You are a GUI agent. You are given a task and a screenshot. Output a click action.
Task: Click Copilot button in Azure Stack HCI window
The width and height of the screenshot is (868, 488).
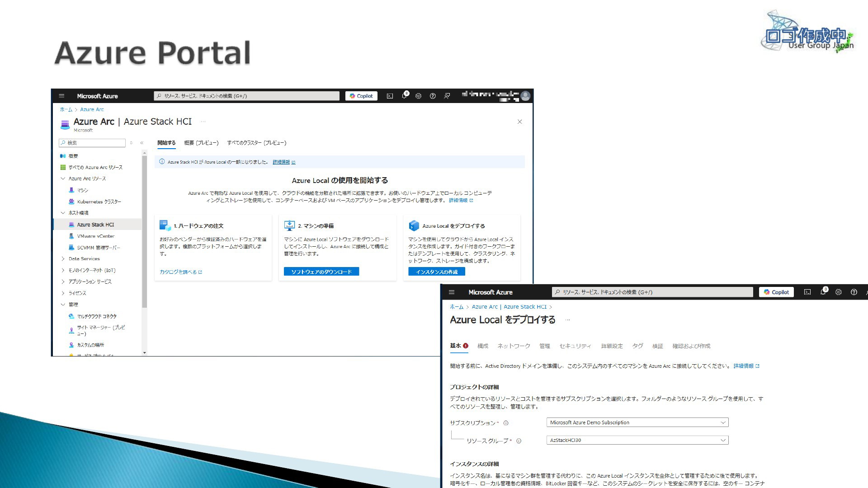pyautogui.click(x=361, y=96)
